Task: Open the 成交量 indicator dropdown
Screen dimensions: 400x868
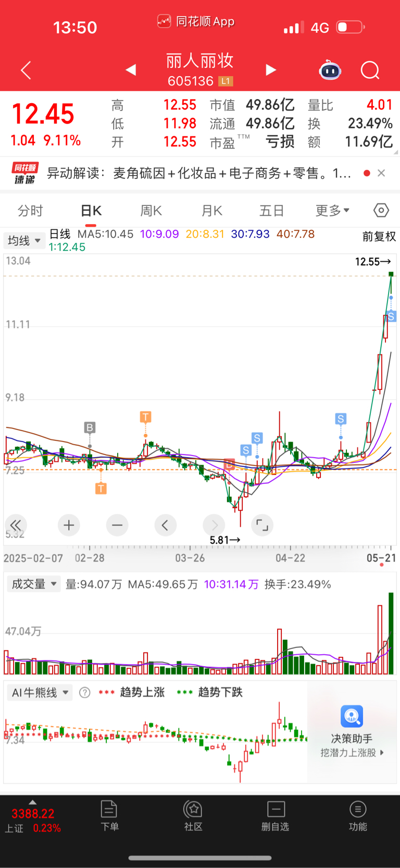Action: click(33, 584)
